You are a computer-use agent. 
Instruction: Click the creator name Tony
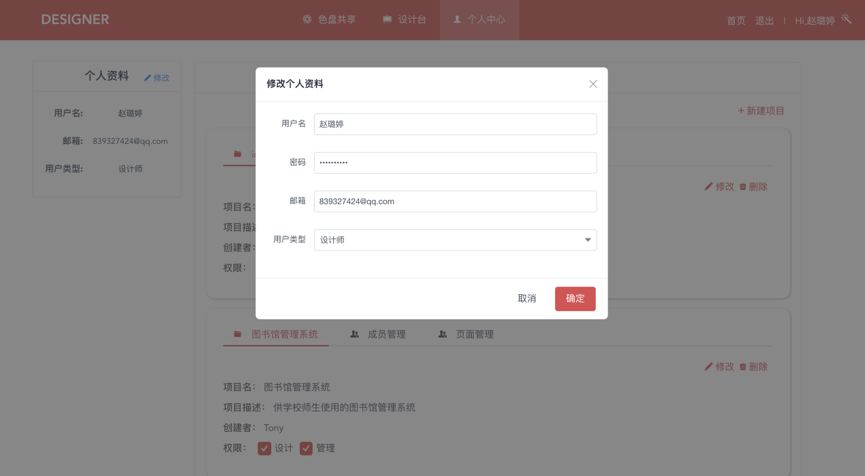(x=274, y=427)
